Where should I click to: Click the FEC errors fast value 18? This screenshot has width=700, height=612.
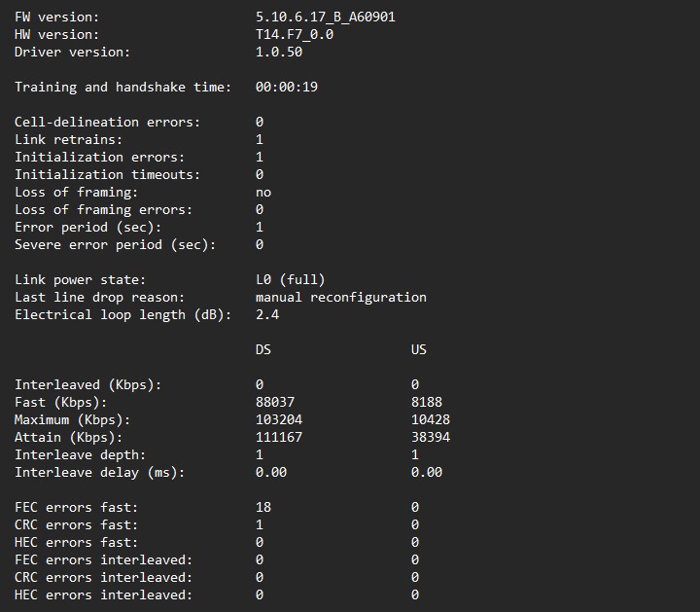[263, 508]
